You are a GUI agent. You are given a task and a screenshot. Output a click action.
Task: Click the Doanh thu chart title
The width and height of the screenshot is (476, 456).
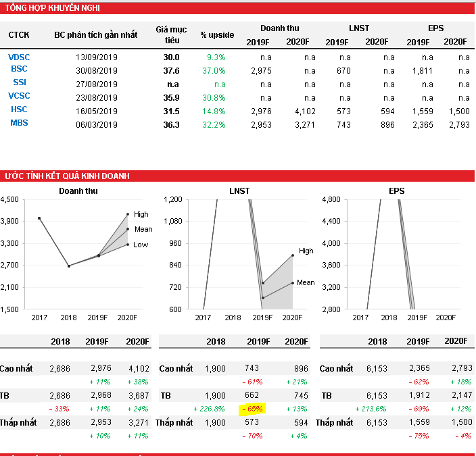pyautogui.click(x=78, y=191)
